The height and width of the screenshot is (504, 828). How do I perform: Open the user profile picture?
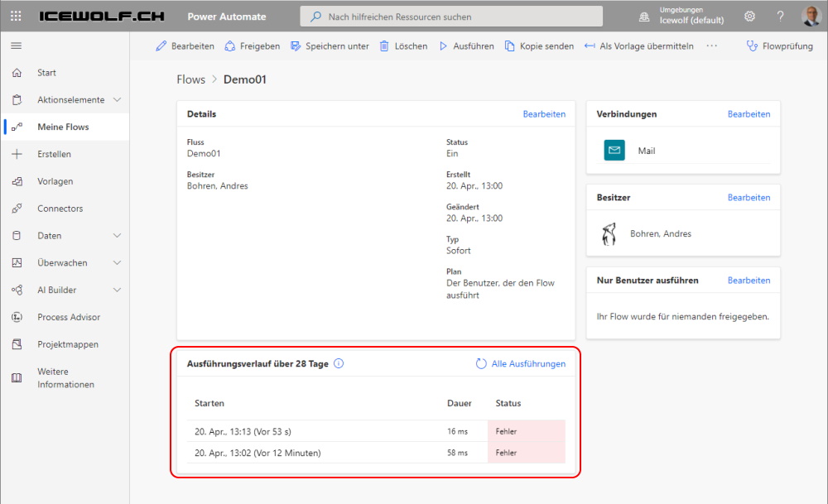[811, 17]
